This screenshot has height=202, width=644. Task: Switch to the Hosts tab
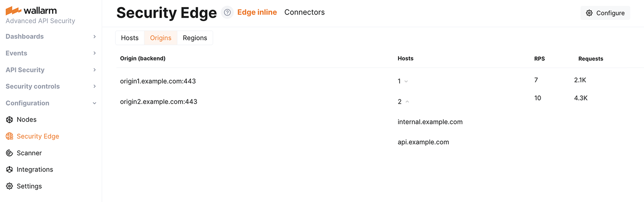point(130,38)
